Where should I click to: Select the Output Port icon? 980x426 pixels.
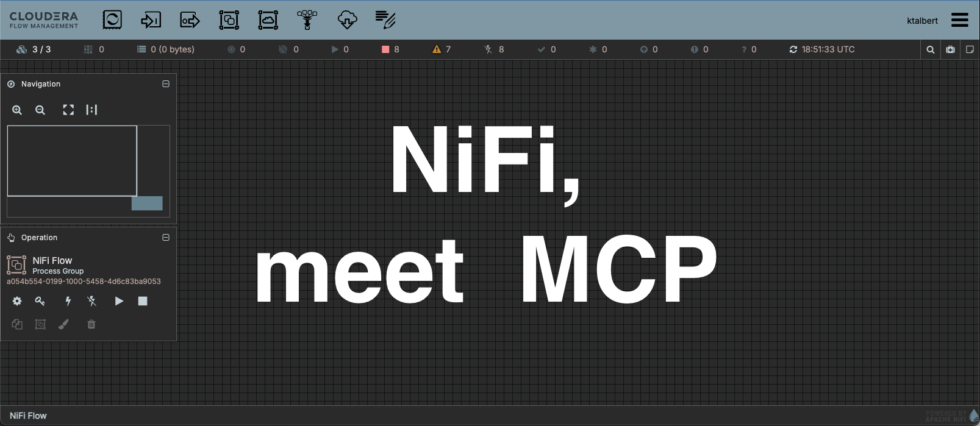point(190,20)
